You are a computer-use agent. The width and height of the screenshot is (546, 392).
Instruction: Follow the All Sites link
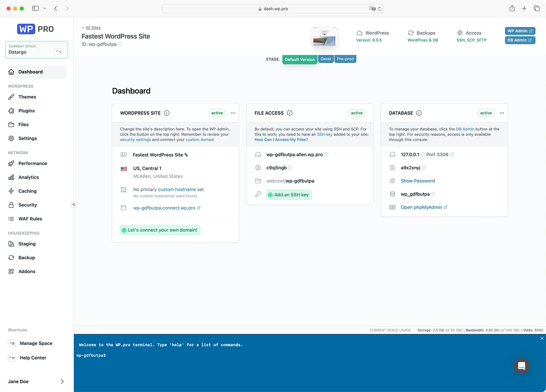pyautogui.click(x=93, y=28)
